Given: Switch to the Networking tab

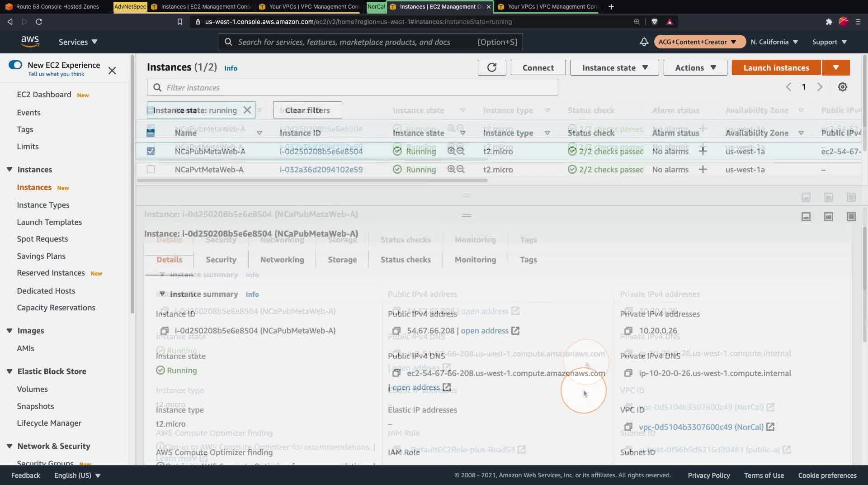Looking at the screenshot, I should pyautogui.click(x=282, y=259).
